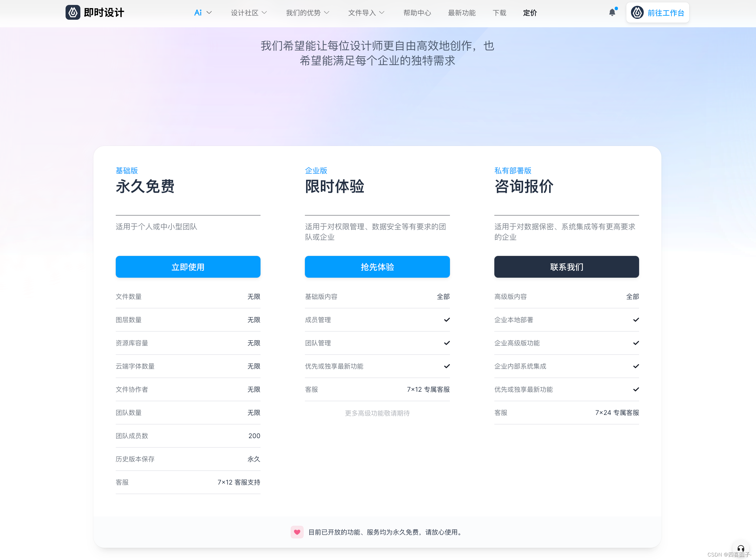Image resolution: width=756 pixels, height=560 pixels.
Task: Click the enterprise 优先或独享最新功能 checkmark
Action: pyautogui.click(x=447, y=366)
